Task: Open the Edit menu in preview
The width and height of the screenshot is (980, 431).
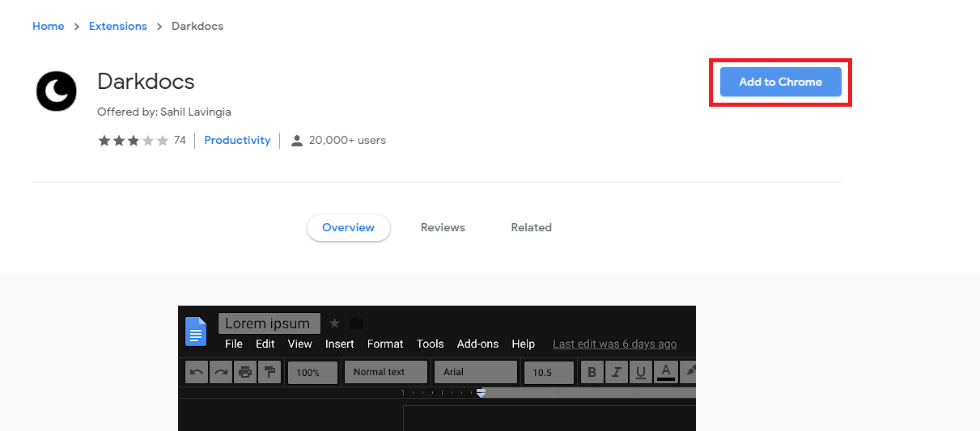Action: click(265, 344)
